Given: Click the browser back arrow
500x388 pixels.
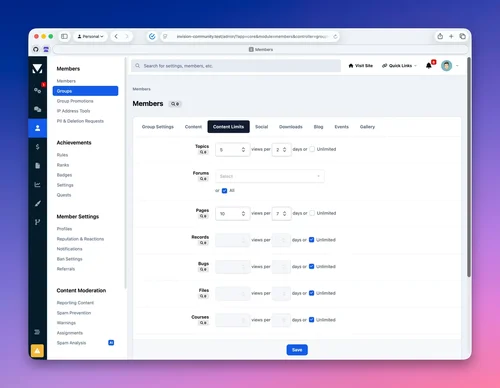Looking at the screenshot, I should pos(116,36).
